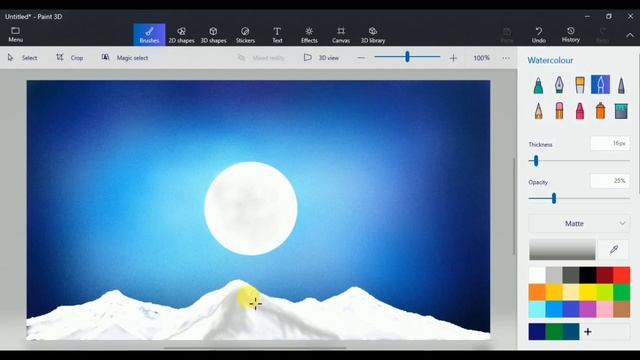640x360 pixels.
Task: Click the Thickness slider handle
Action: [536, 161]
